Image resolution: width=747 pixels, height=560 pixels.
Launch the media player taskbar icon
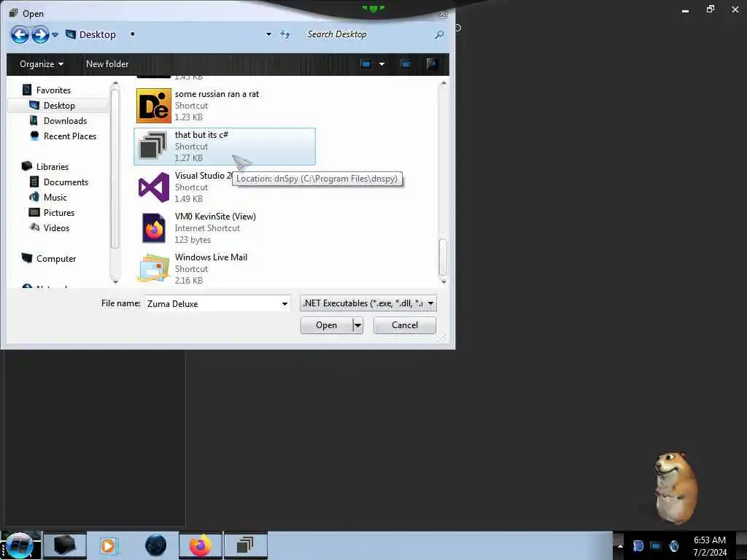pyautogui.click(x=108, y=545)
